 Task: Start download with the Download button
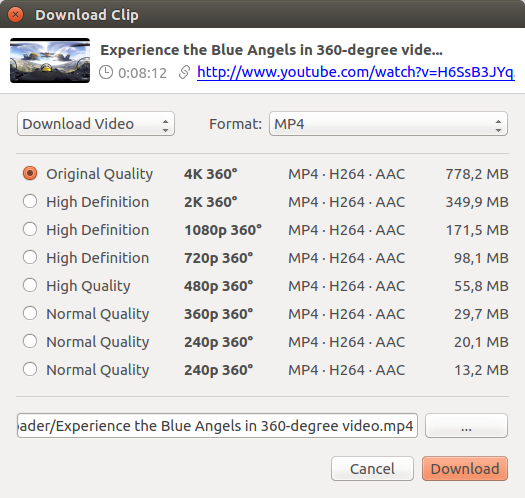pos(465,469)
